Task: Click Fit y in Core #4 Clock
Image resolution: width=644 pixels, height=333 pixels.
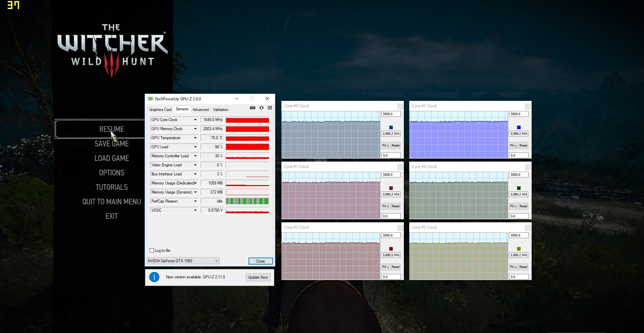Action: (514, 206)
